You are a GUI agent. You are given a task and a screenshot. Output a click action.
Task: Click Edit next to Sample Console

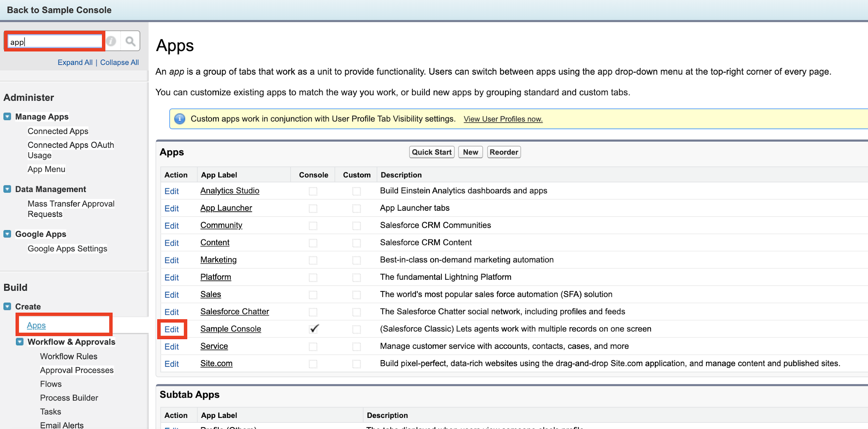pyautogui.click(x=172, y=329)
